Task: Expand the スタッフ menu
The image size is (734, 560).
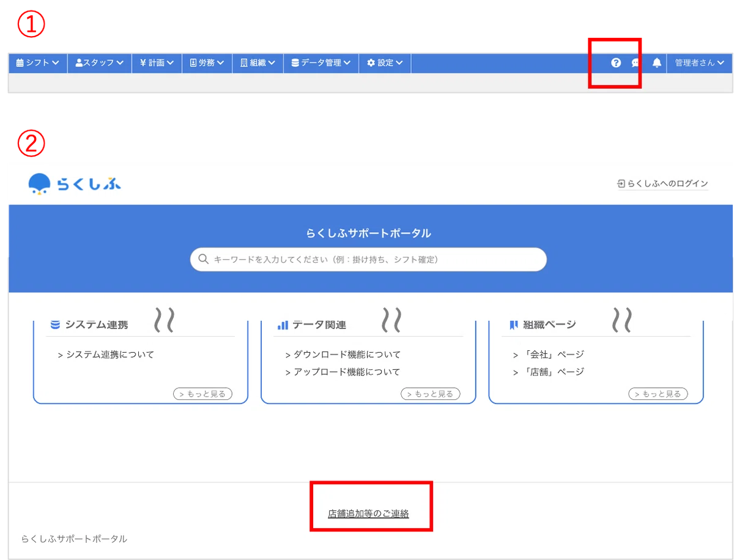Action: tap(99, 62)
